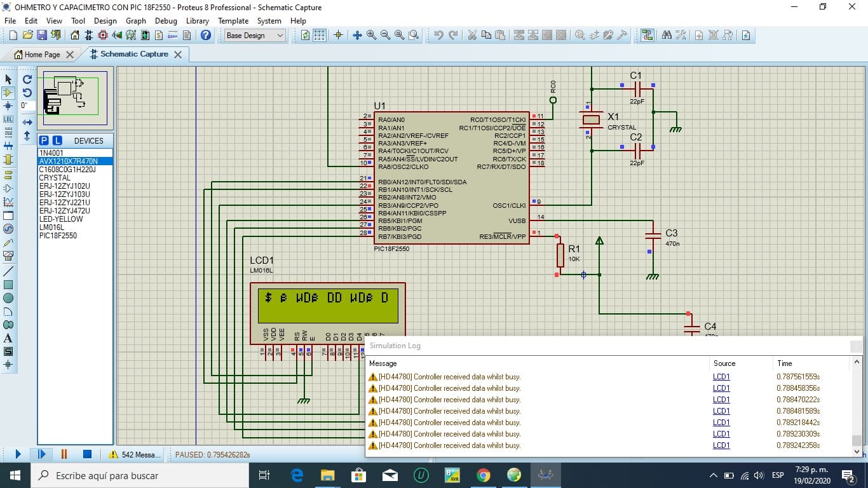The height and width of the screenshot is (488, 868).
Task: Switch to the Home Page tab
Action: [x=37, y=55]
